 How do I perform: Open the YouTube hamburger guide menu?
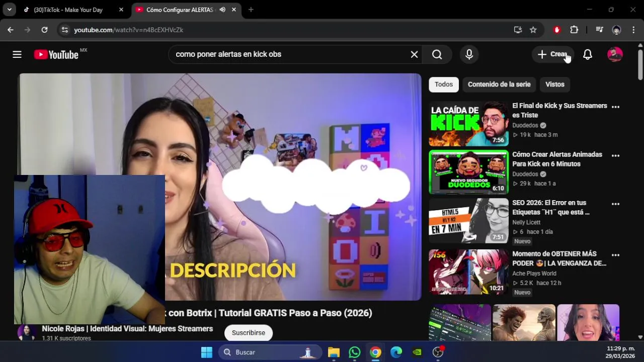(17, 54)
